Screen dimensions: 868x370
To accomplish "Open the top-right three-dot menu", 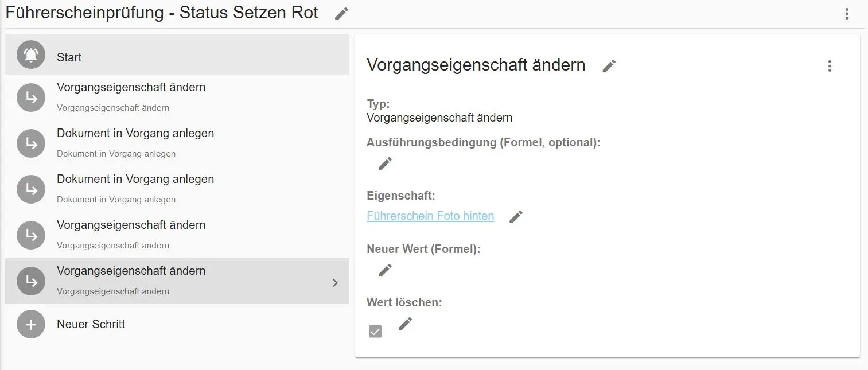I will pyautogui.click(x=847, y=13).
